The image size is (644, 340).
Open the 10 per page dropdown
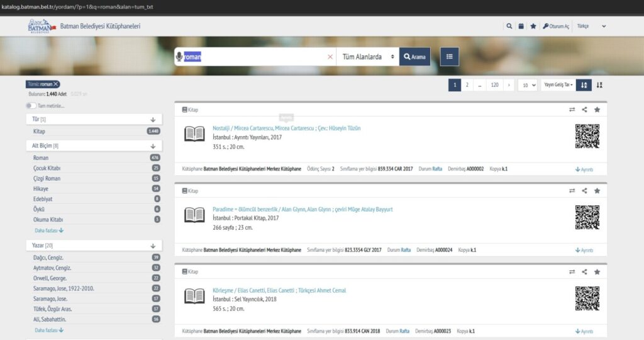(528, 85)
